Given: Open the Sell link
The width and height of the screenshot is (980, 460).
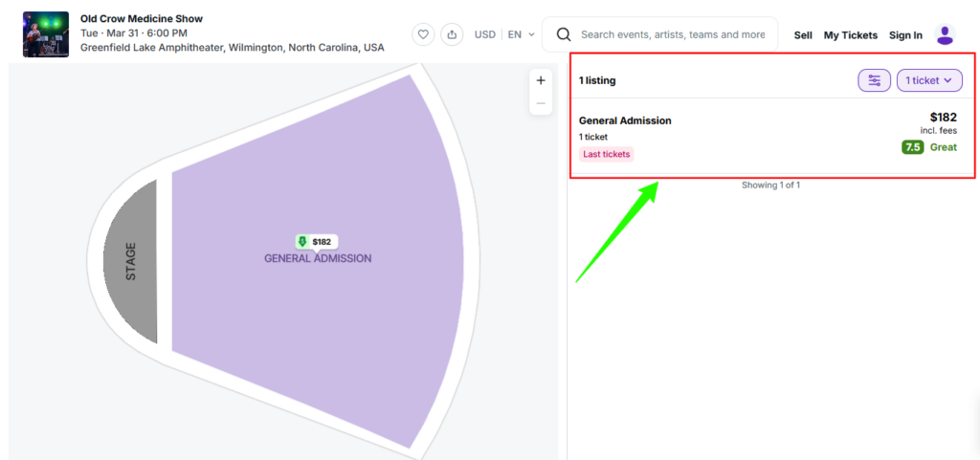Looking at the screenshot, I should [x=803, y=35].
